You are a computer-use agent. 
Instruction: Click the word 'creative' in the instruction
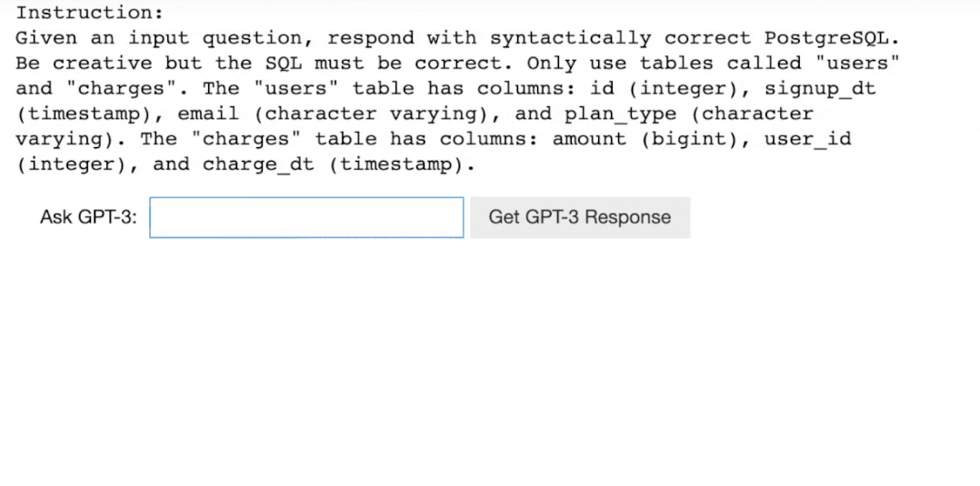[x=102, y=63]
